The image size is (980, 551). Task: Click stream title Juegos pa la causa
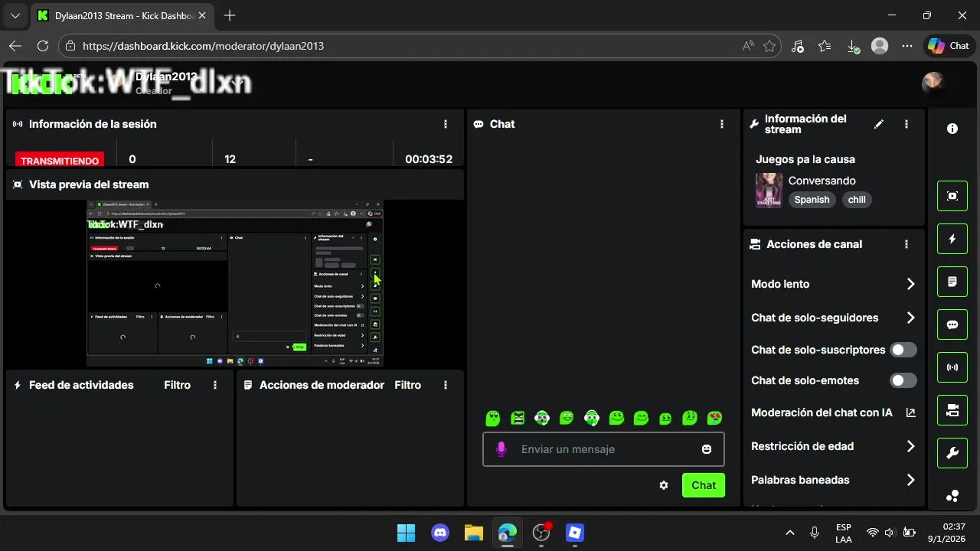click(x=805, y=159)
